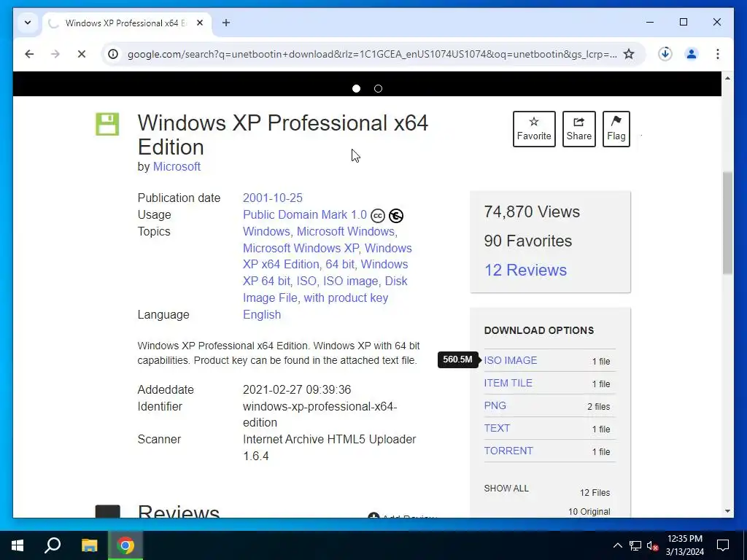
Task: Open network status tray icon
Action: [635, 545]
